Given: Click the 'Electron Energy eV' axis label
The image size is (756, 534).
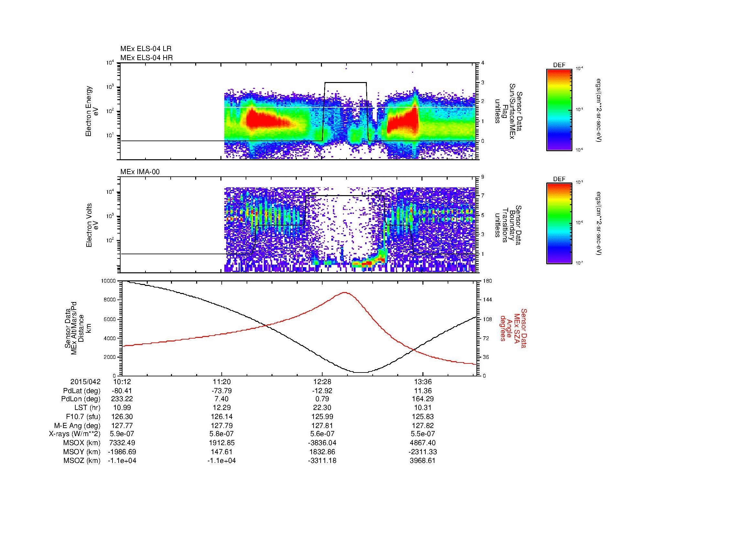Looking at the screenshot, I should tap(92, 111).
